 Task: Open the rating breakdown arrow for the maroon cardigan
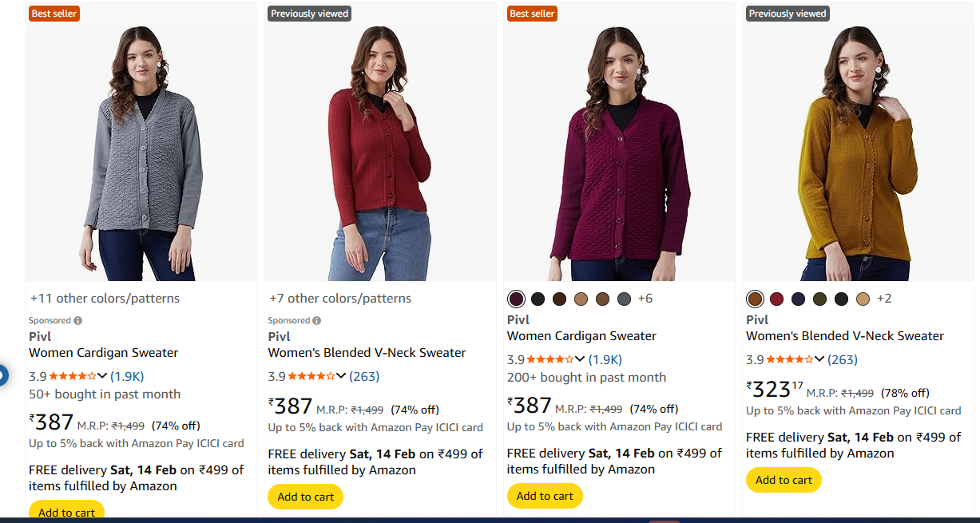pos(580,359)
